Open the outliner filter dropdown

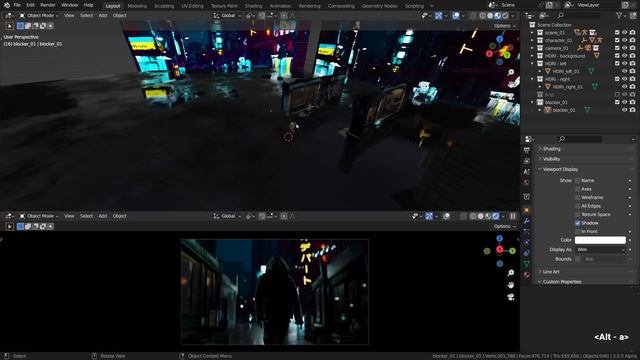click(621, 16)
